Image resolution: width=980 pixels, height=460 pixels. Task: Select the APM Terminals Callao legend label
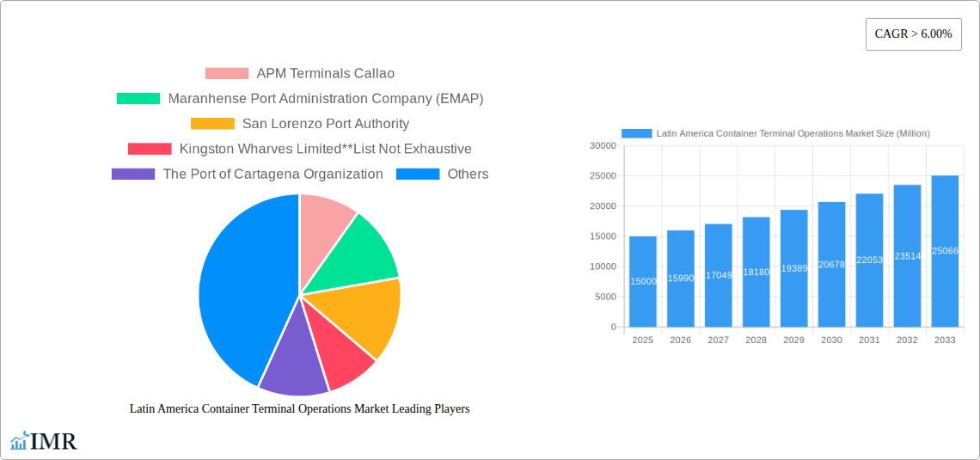[326, 74]
